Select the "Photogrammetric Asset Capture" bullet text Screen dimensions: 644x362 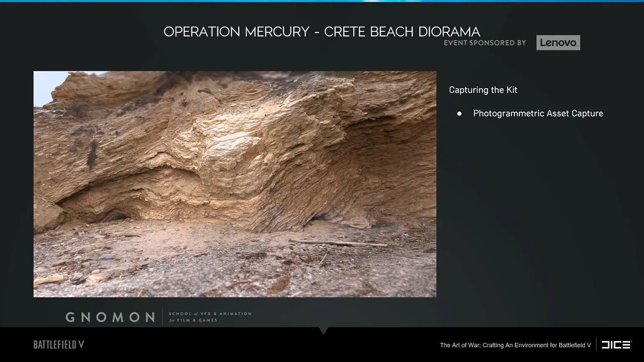click(538, 114)
